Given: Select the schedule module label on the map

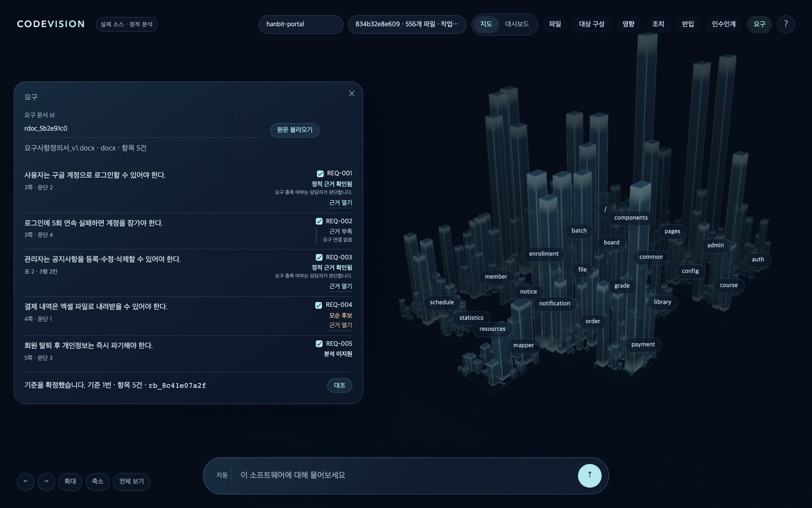Looking at the screenshot, I should click(442, 302).
